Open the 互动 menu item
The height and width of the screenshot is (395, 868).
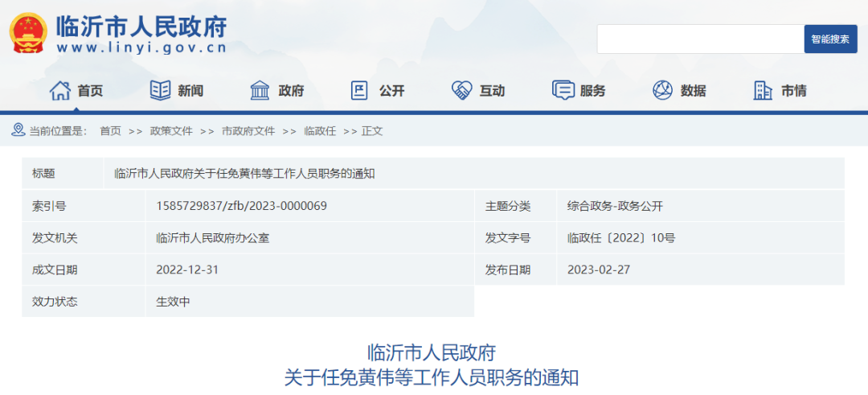[x=492, y=91]
